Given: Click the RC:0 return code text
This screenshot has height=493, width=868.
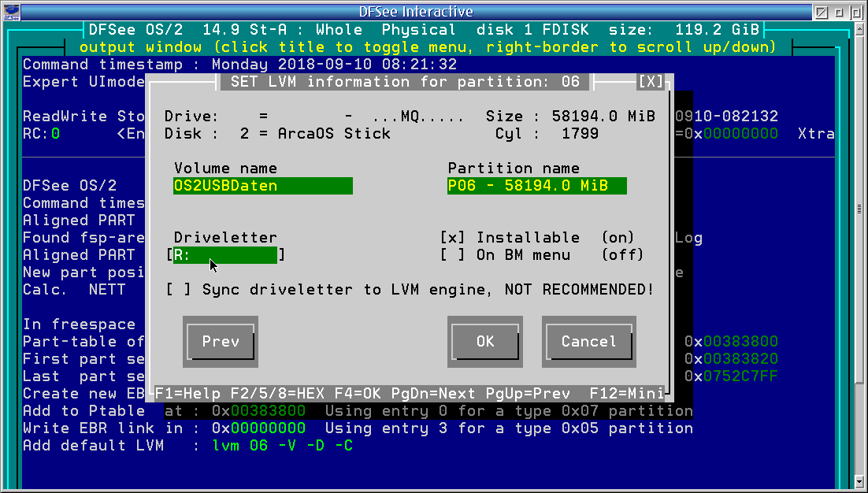Looking at the screenshot, I should 42,133.
